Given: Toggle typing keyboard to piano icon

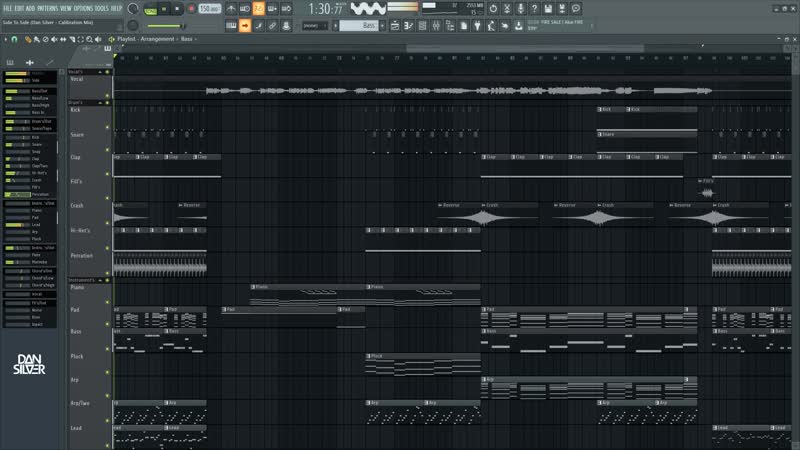Looking at the screenshot, I should tap(231, 26).
